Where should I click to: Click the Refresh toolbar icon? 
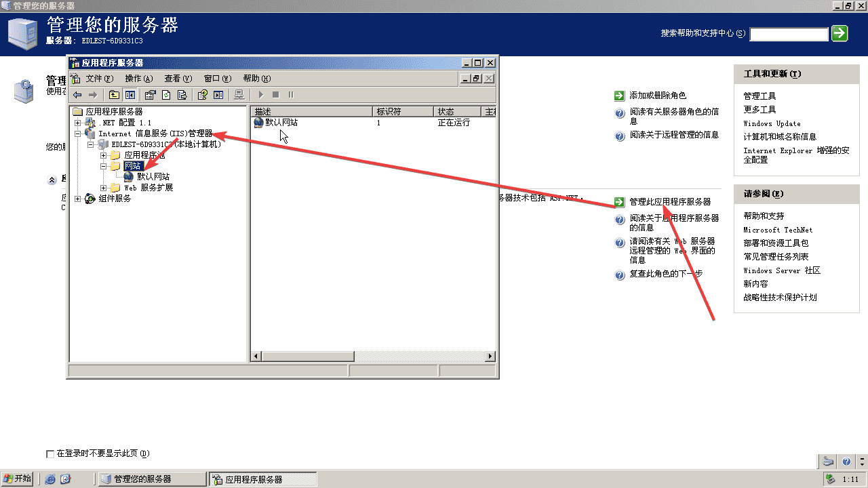[x=165, y=95]
